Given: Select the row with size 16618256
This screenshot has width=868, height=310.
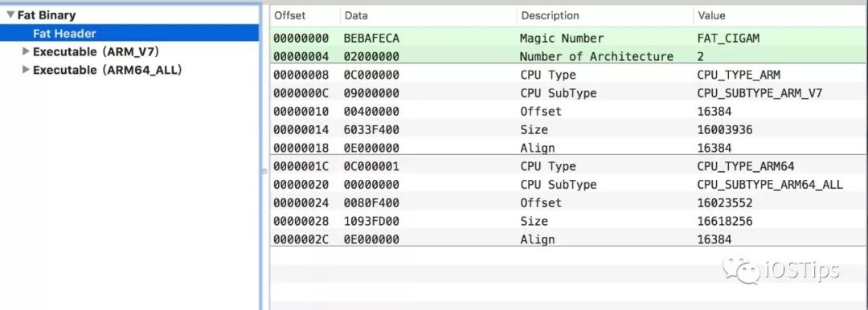Looking at the screenshot, I should (568, 221).
